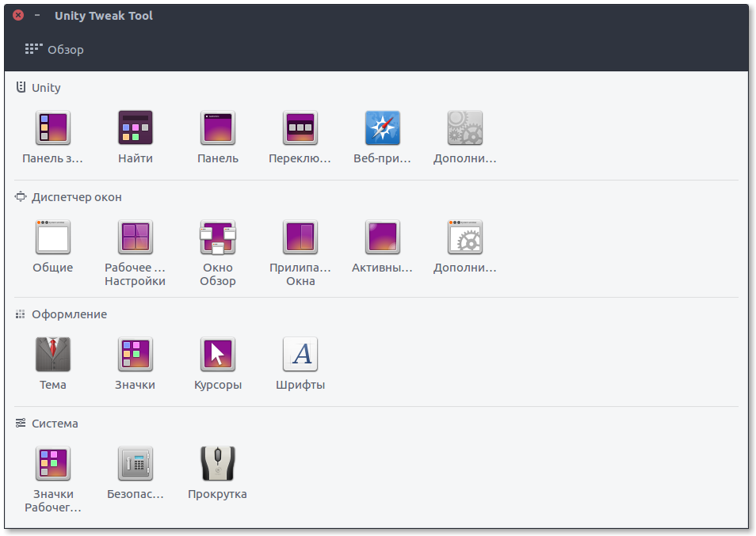Open the Тема suit and tie icon
Viewport: 756px width, 536px height.
click(x=53, y=354)
